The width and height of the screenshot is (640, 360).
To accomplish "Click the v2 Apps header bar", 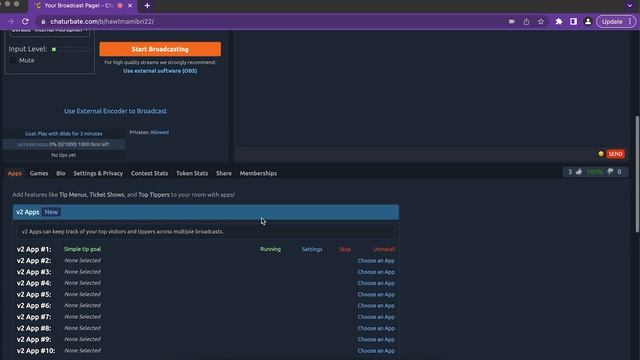I will (x=206, y=212).
